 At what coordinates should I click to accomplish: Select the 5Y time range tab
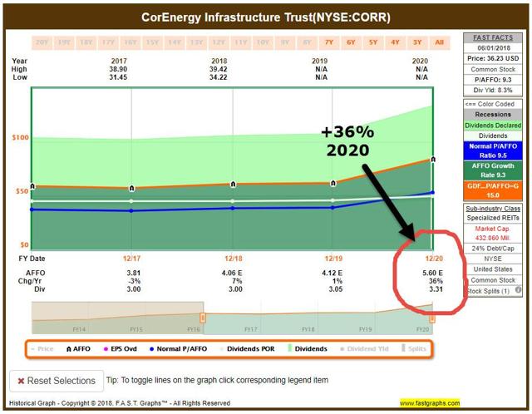[373, 42]
